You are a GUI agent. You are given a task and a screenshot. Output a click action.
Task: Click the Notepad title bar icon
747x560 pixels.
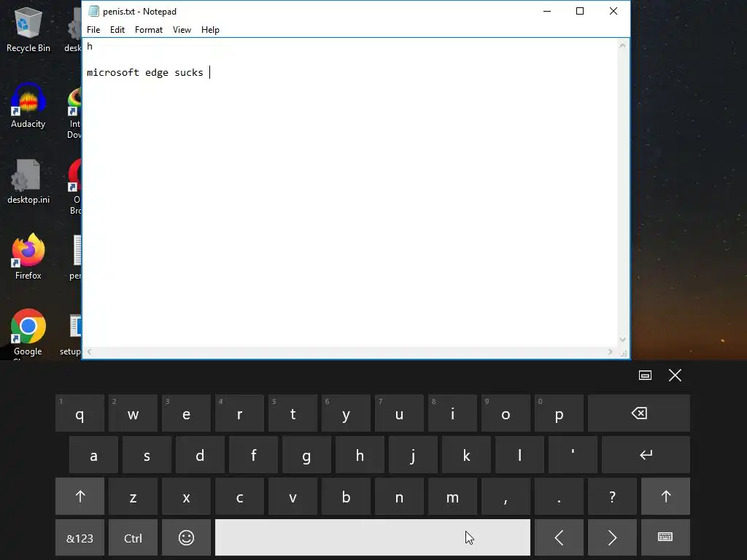pos(93,11)
